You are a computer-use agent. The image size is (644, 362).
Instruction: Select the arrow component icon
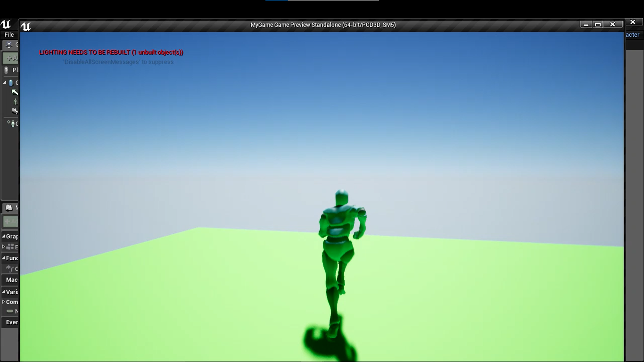(15, 92)
